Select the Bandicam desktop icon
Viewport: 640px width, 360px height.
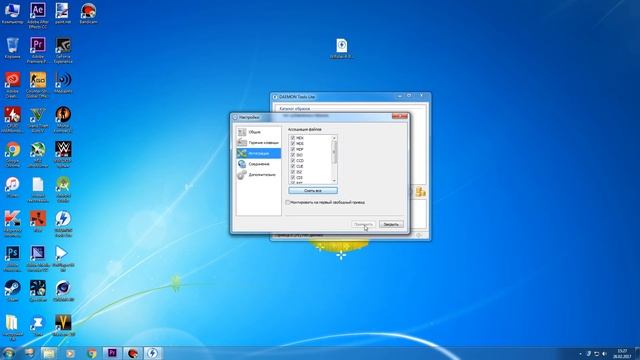88,13
